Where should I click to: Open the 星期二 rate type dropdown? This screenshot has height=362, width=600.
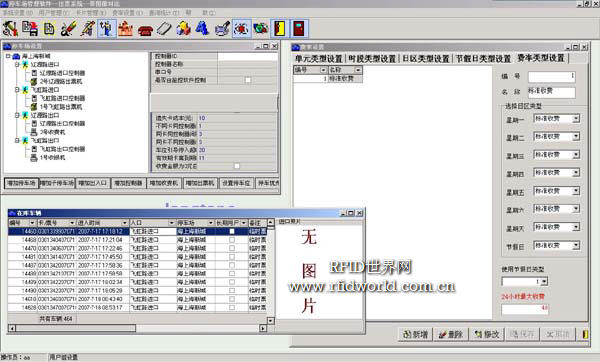[576, 137]
